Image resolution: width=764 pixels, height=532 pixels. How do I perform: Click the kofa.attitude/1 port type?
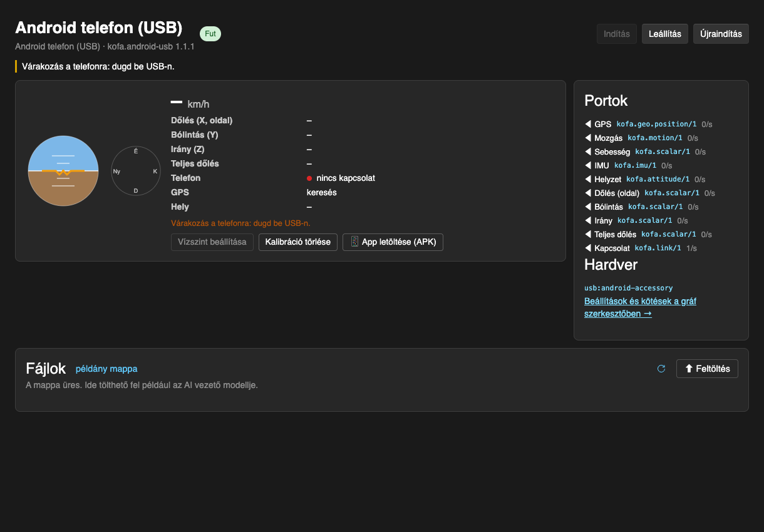[658, 179]
